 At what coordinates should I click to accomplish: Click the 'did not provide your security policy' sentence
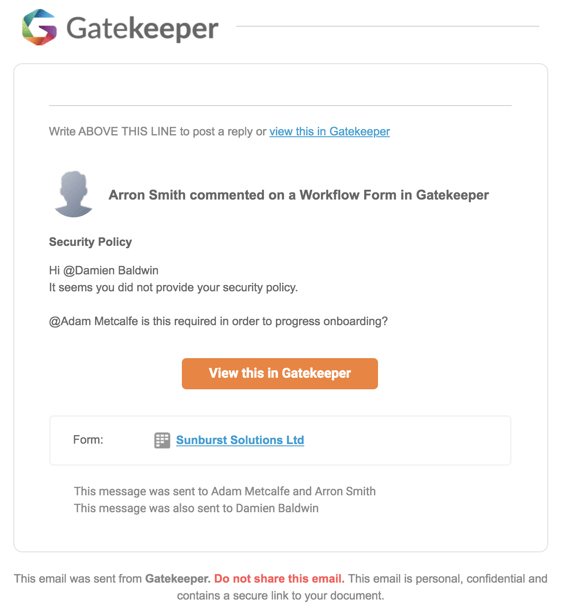click(173, 288)
